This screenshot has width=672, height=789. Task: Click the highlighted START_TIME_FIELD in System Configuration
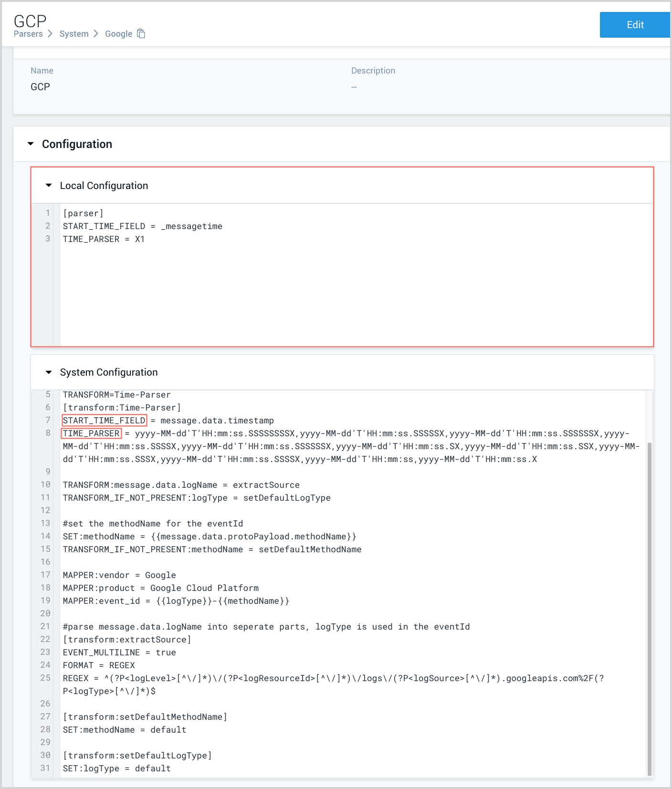(104, 421)
